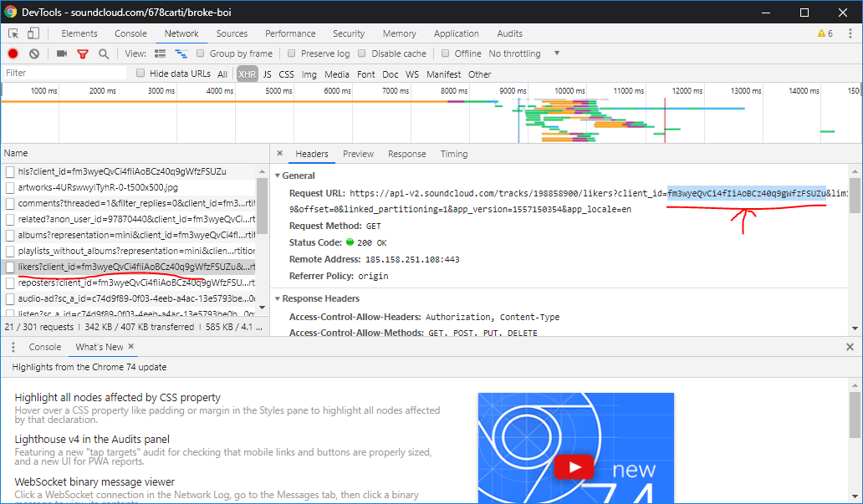Toggle the waterfall overview view icon
863x504 pixels.
181,53
